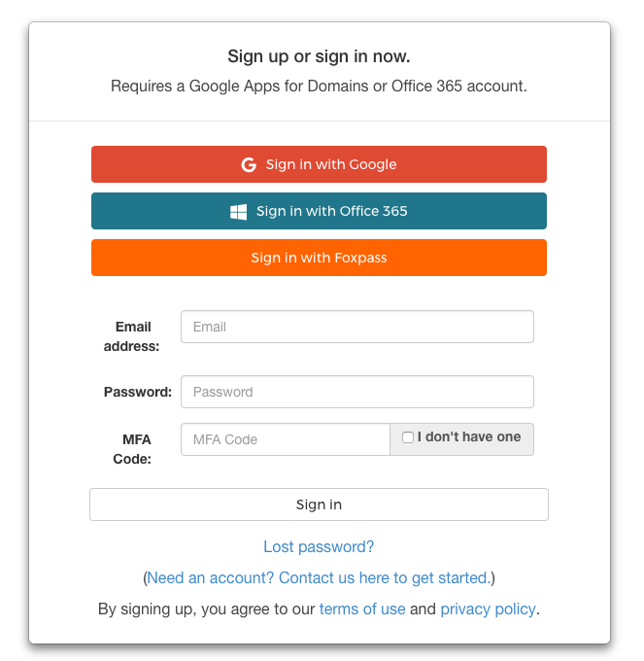Screen dimensions: 644x661
Task: Choose Sign in with Office 365 text
Action: coord(332,211)
